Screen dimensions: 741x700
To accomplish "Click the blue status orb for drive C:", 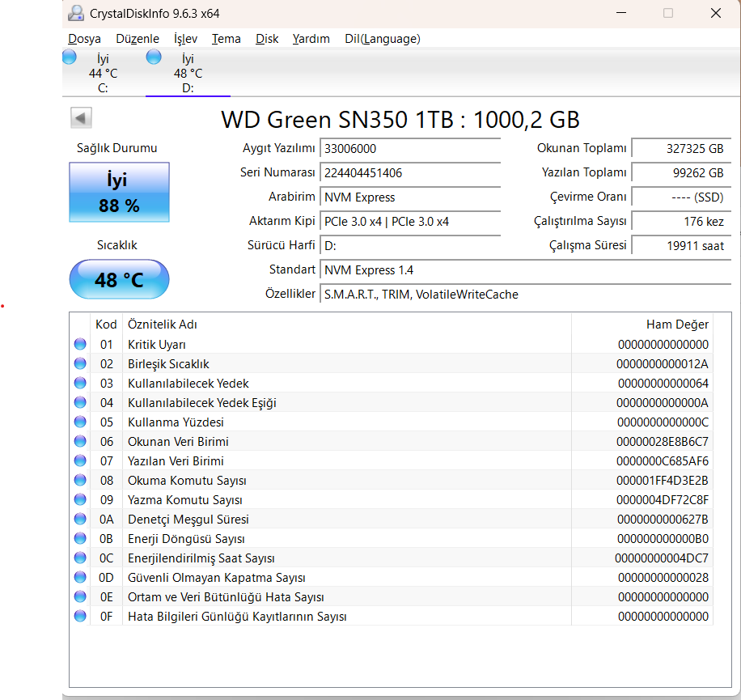I will [x=70, y=57].
